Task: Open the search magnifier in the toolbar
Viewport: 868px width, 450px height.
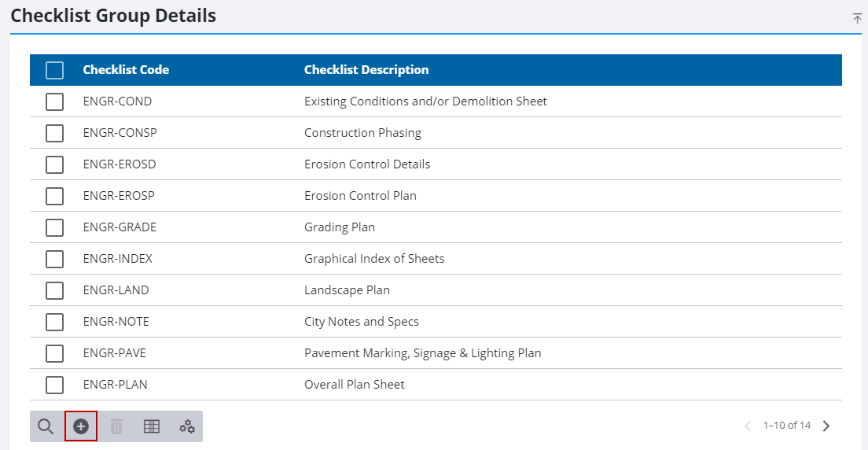Action: pos(46,426)
